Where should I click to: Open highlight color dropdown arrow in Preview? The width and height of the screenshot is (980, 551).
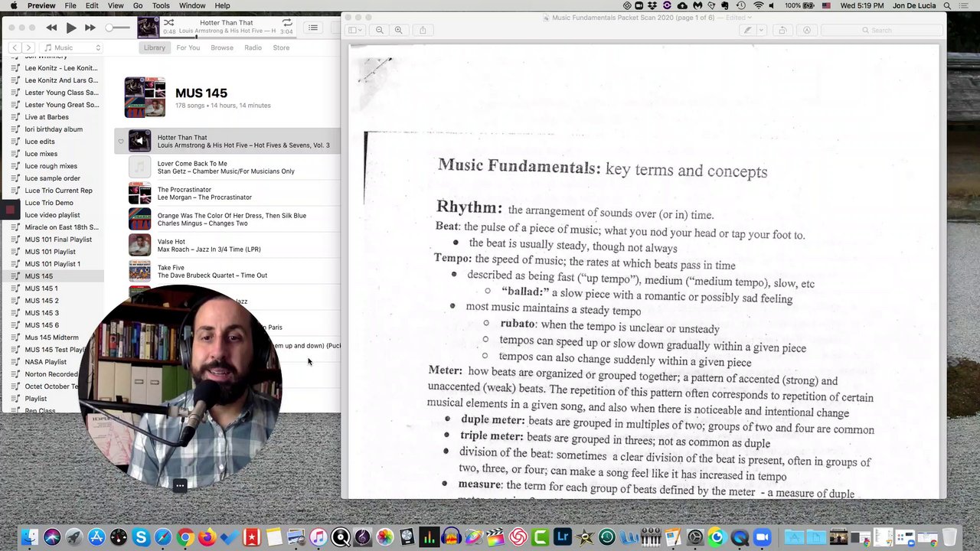pyautogui.click(x=761, y=30)
